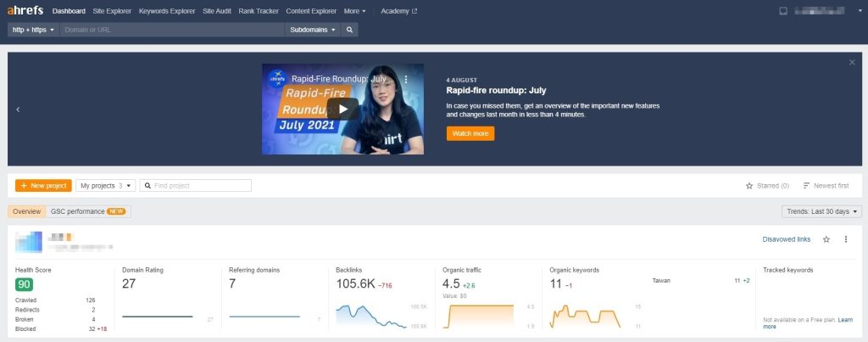Play the Rapid-Fire Roundup video
Viewport: 868px width, 342px height.
pyautogui.click(x=342, y=109)
